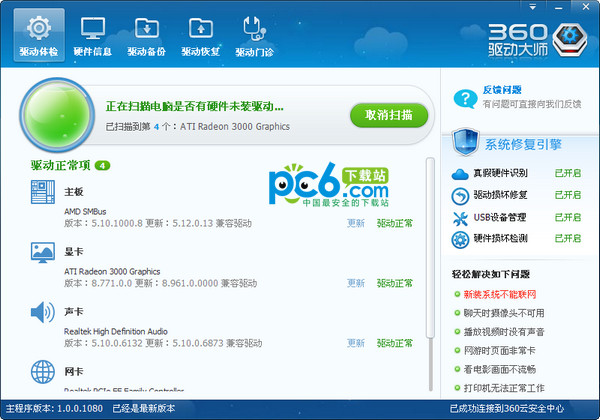This screenshot has width=600, height=420.
Task: Toggle 已开启 status for USB设备管理
Action: tap(569, 217)
